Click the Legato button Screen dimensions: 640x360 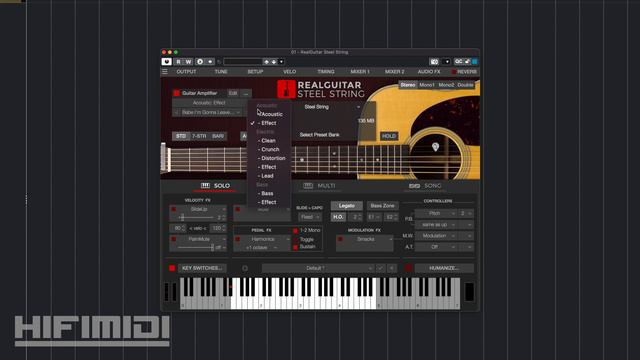click(347, 206)
